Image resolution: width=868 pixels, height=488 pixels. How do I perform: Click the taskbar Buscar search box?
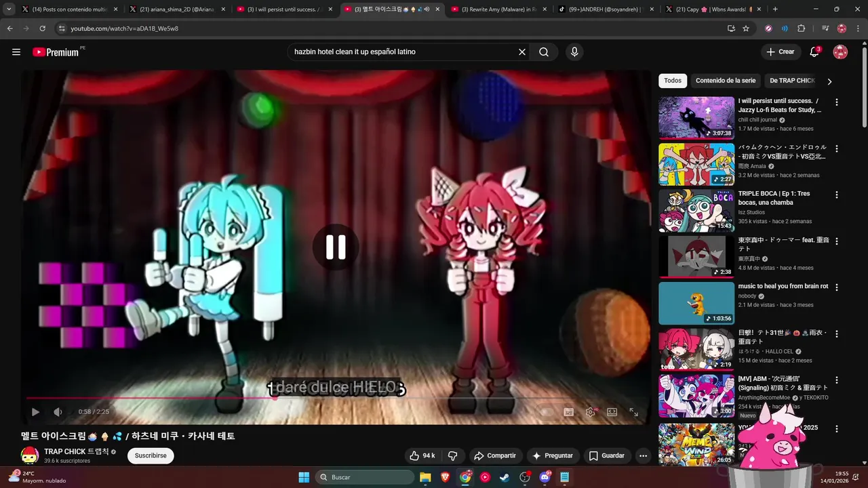coord(365,477)
